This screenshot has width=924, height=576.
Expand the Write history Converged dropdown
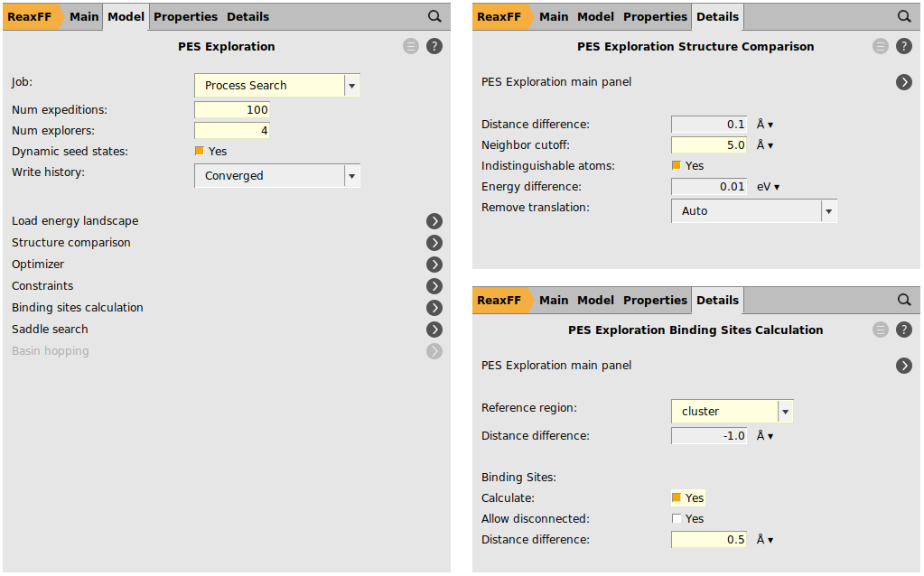[x=352, y=176]
